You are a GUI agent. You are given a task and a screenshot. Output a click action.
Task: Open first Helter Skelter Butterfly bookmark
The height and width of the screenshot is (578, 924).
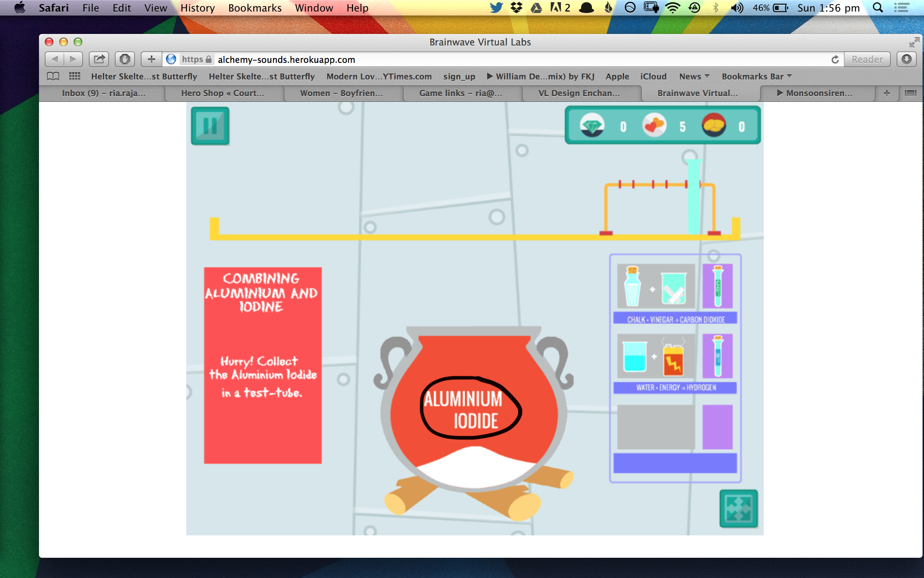(144, 77)
